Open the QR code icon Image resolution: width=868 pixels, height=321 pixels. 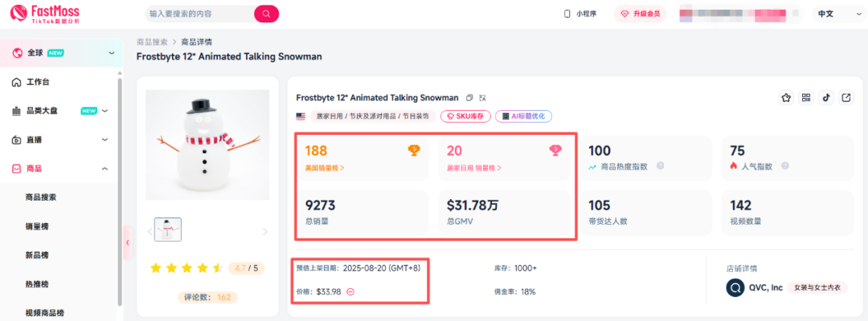click(x=806, y=98)
